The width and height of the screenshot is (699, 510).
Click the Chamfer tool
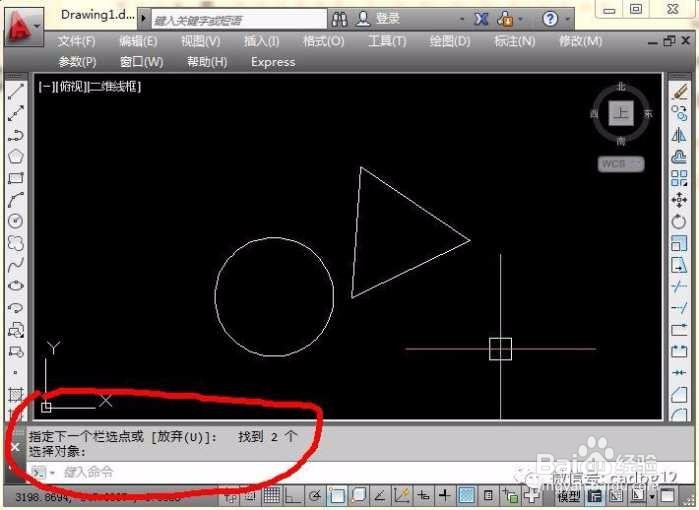[679, 394]
